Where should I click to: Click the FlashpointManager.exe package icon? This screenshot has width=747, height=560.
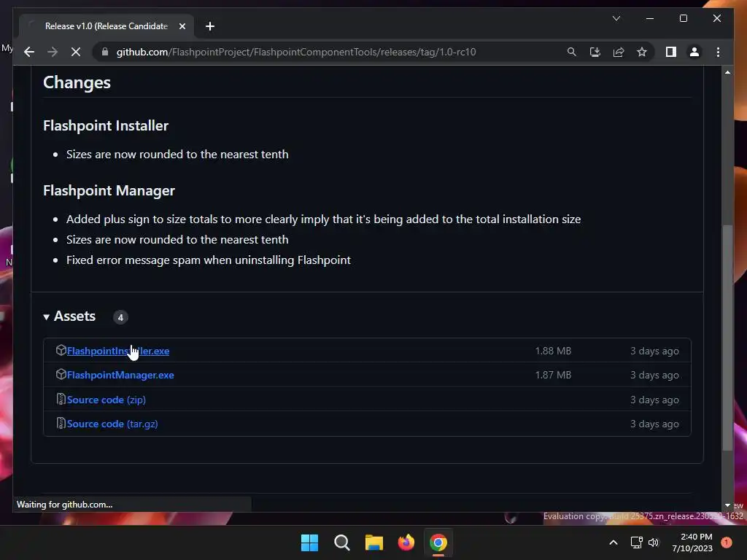pos(61,375)
